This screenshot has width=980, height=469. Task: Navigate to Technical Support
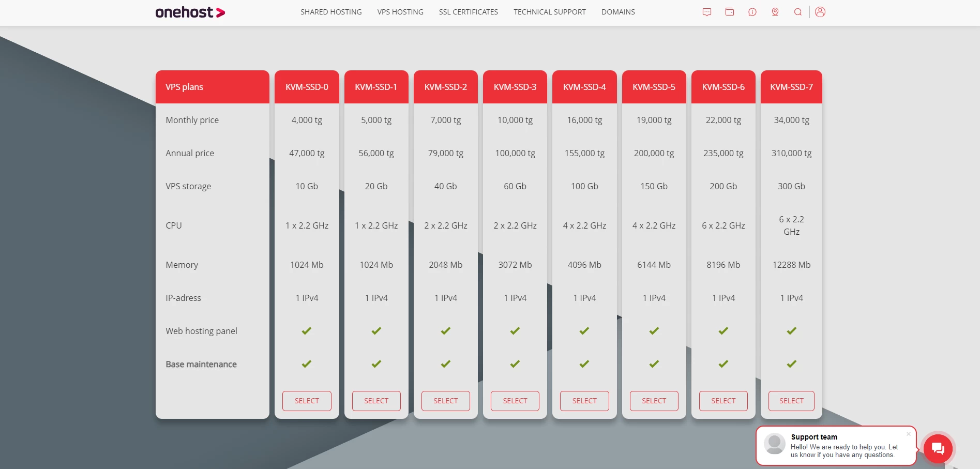pyautogui.click(x=550, y=12)
